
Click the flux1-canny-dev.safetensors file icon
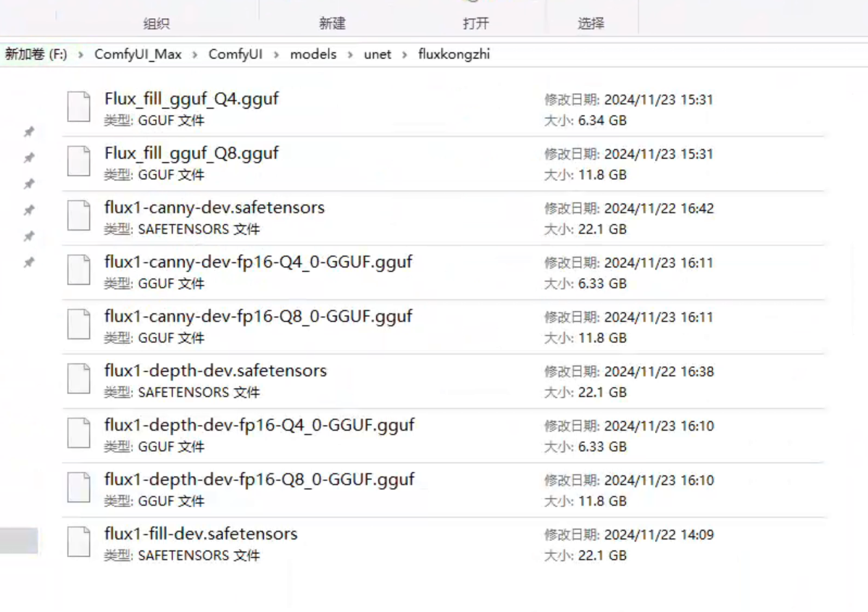pyautogui.click(x=79, y=216)
